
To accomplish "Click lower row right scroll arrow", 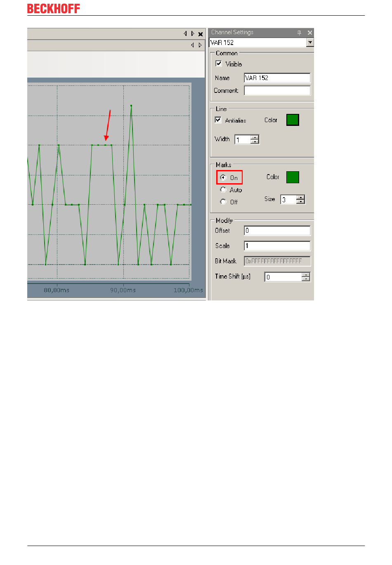I will (x=200, y=45).
